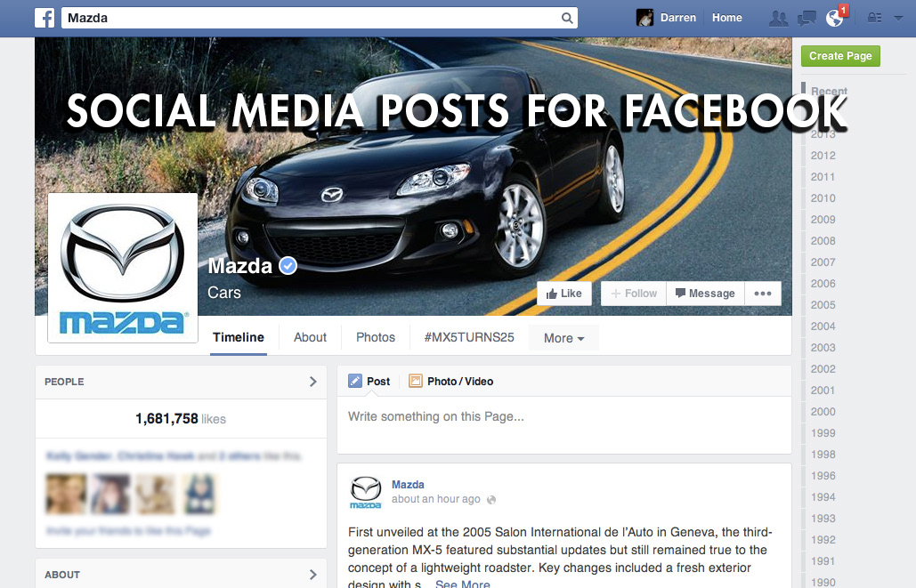Jump to 2009 on timeline
This screenshot has height=588, width=916.
tap(823, 220)
